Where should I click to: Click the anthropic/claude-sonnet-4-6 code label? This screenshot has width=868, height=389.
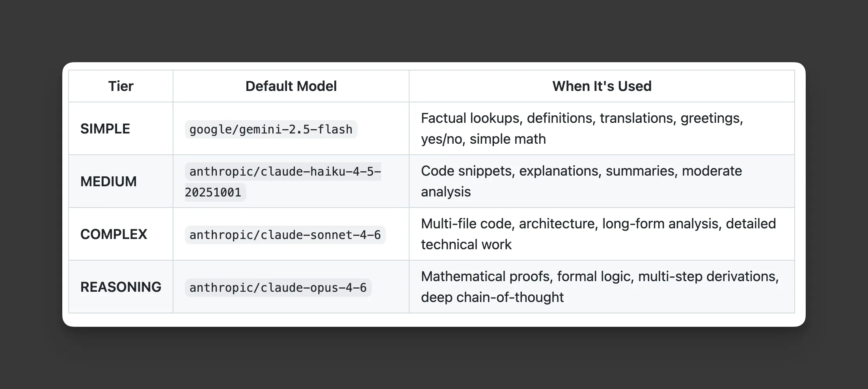coord(285,235)
